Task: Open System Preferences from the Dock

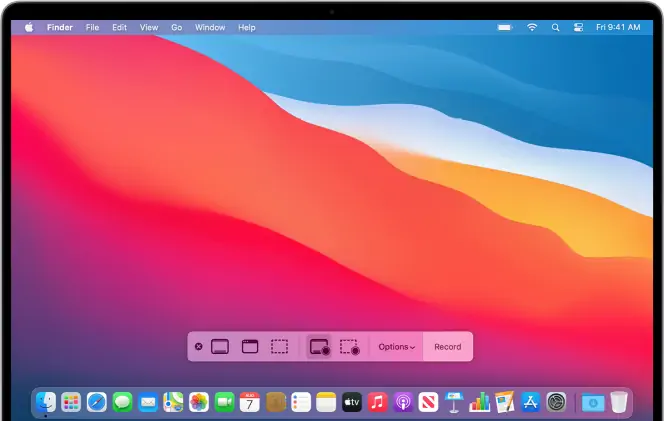Action: 556,402
